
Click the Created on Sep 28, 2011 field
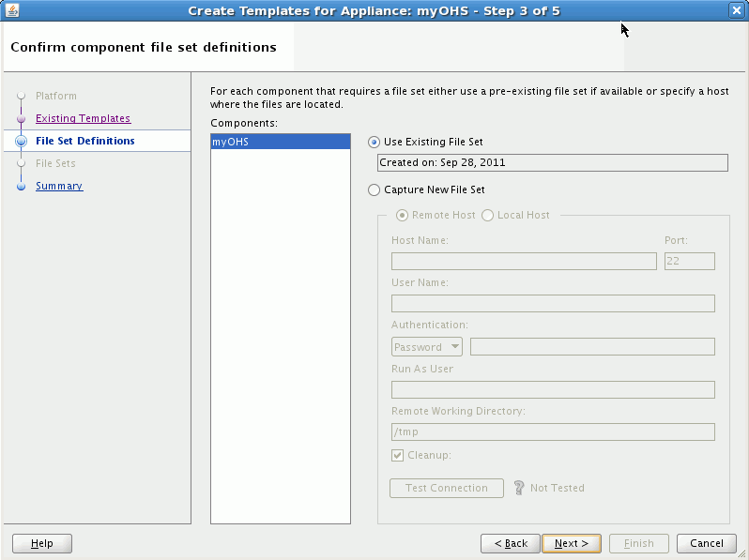tap(553, 163)
